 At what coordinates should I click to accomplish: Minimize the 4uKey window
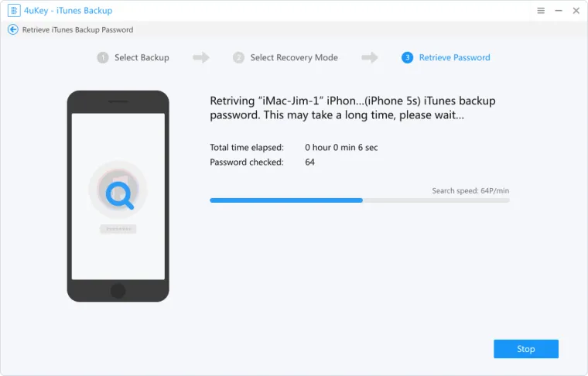click(559, 11)
